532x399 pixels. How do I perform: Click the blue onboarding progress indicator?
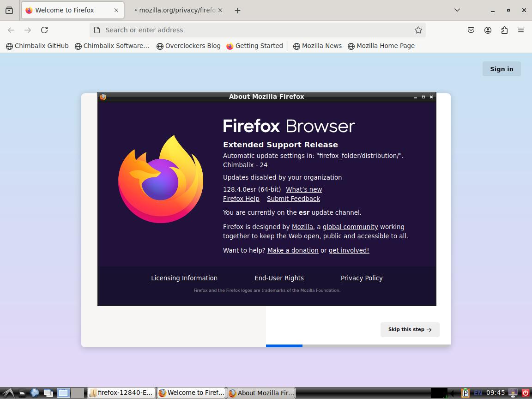point(284,346)
